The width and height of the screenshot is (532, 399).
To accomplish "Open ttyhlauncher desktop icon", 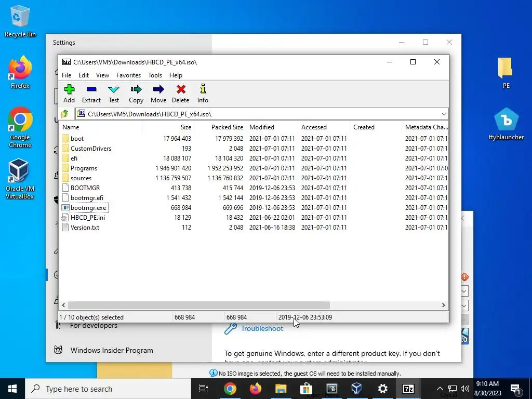I will [506, 124].
